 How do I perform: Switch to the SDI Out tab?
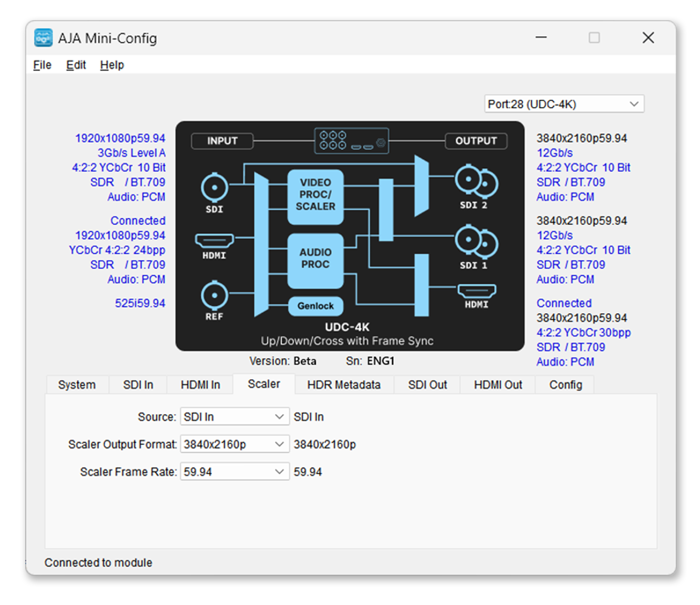tap(427, 385)
